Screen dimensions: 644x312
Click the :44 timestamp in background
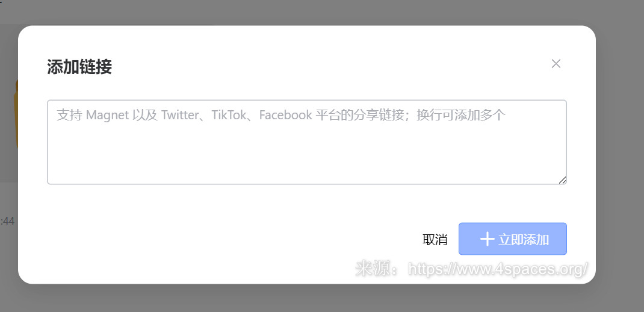pos(7,221)
